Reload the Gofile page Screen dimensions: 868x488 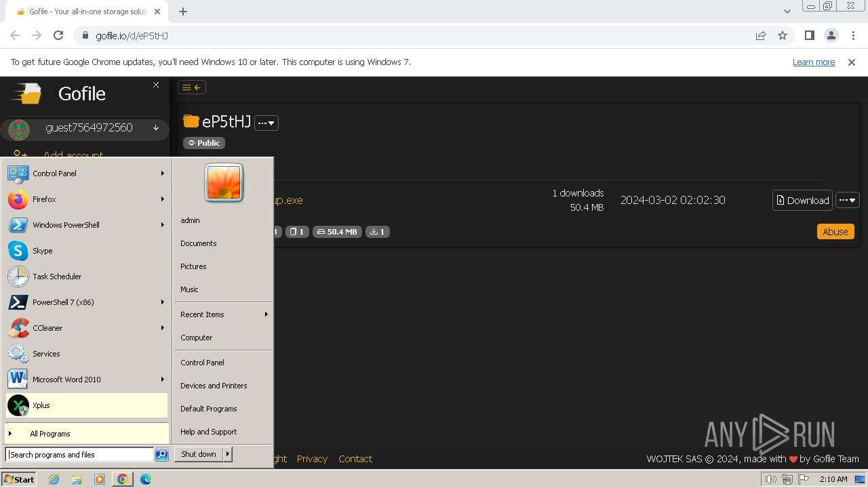(58, 35)
